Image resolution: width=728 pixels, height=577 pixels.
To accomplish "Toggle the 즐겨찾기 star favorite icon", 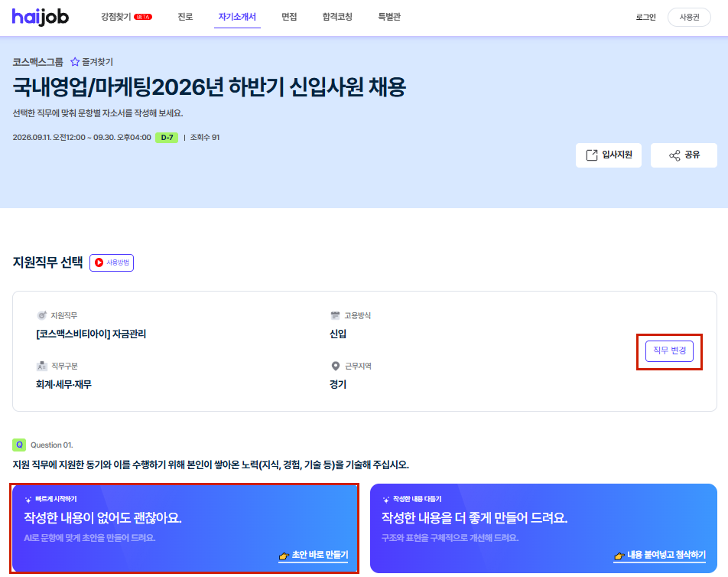I will [75, 62].
